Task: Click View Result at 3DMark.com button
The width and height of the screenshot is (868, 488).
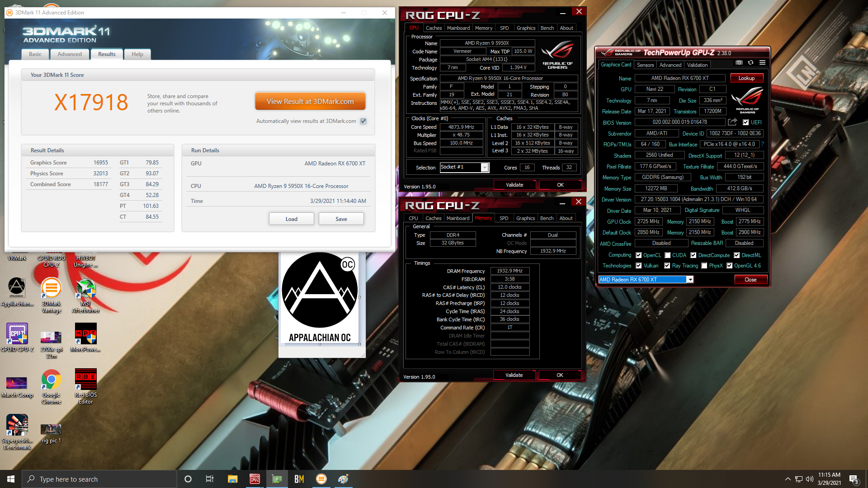Action: tap(310, 102)
